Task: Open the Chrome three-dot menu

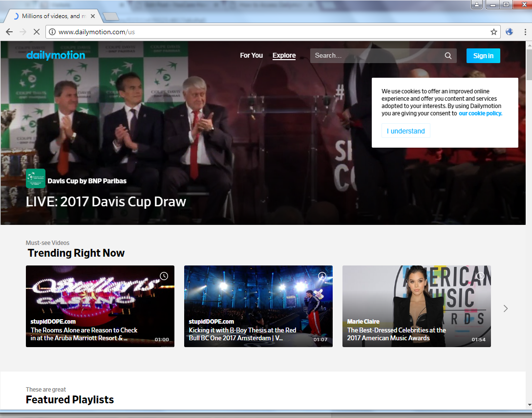Action: coord(525,32)
